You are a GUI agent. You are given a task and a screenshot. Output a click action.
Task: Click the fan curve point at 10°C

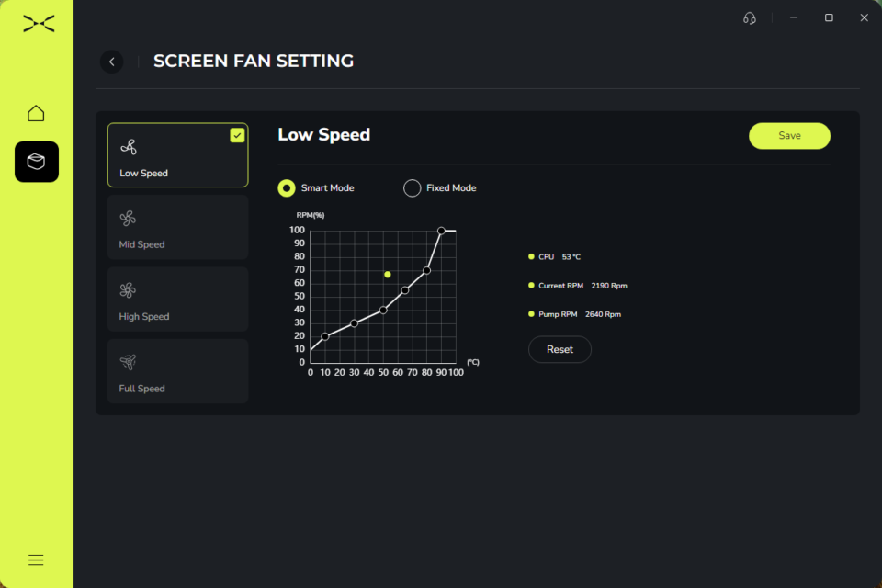[325, 336]
